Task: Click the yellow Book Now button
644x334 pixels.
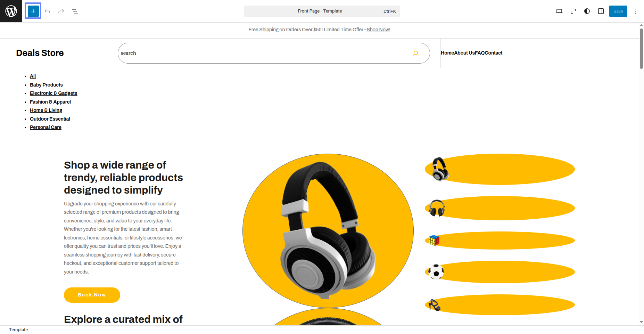Action: [x=92, y=295]
